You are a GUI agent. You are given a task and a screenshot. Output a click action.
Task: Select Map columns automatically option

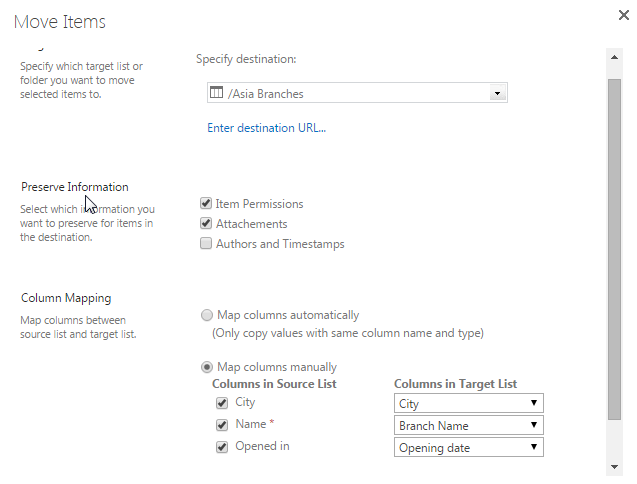point(207,315)
